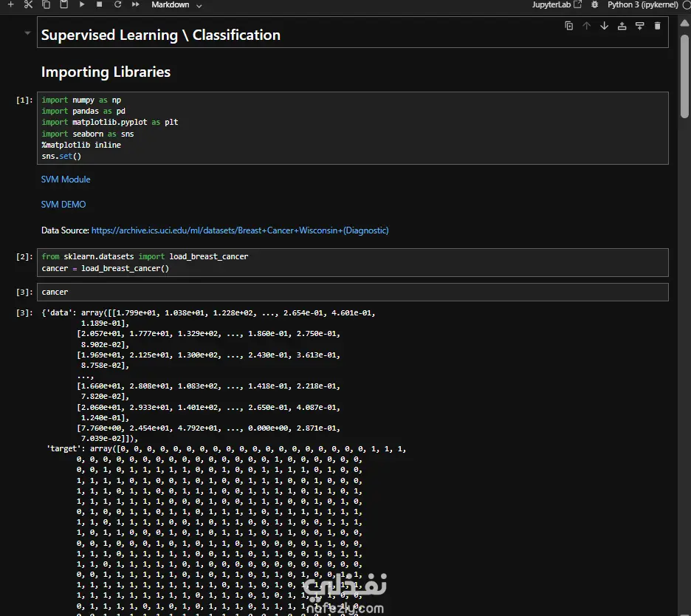Delete the selected cell with trash icon
The image size is (691, 616).
658,26
